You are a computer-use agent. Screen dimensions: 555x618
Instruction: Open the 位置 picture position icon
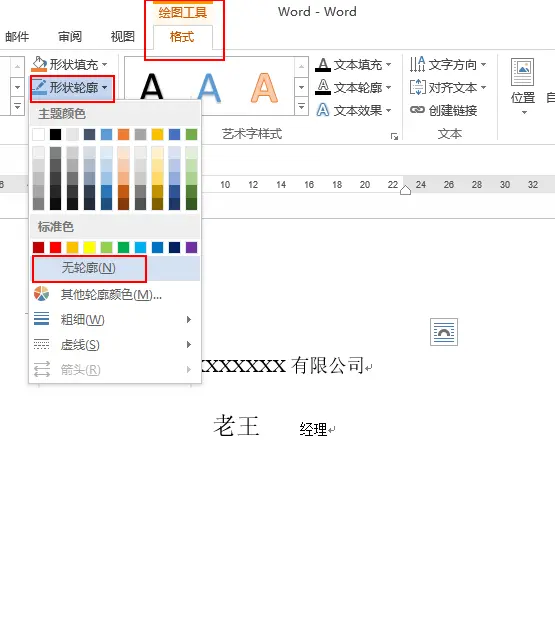click(523, 72)
